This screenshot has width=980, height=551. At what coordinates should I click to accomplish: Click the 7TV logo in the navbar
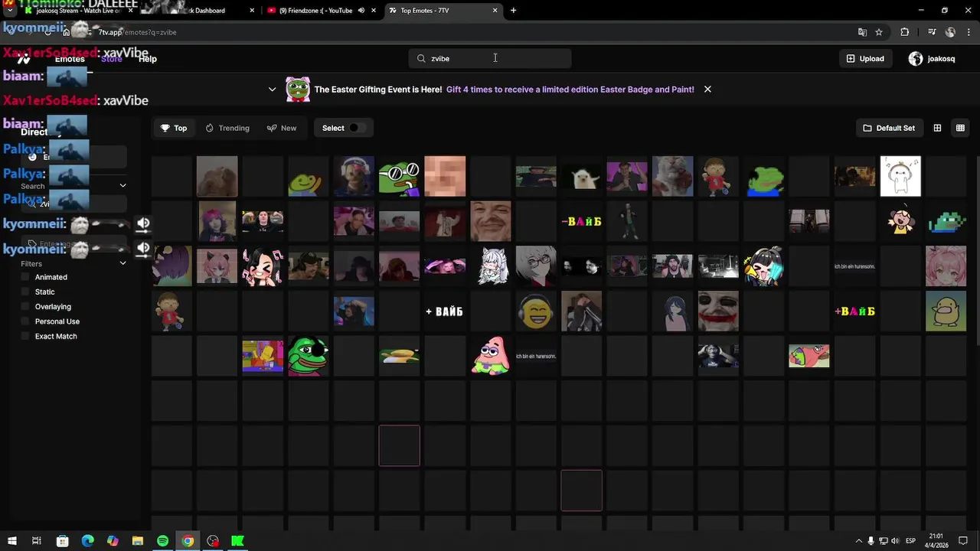(24, 59)
